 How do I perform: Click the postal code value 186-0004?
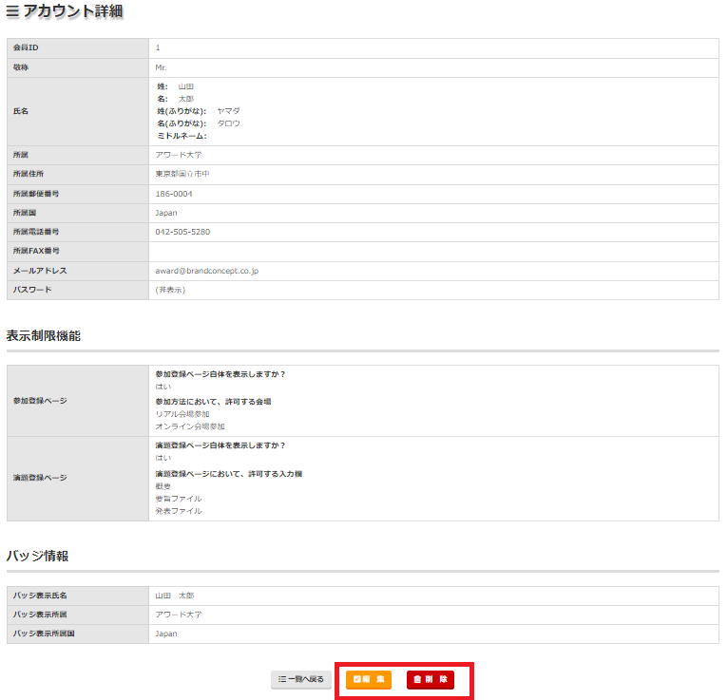click(174, 194)
